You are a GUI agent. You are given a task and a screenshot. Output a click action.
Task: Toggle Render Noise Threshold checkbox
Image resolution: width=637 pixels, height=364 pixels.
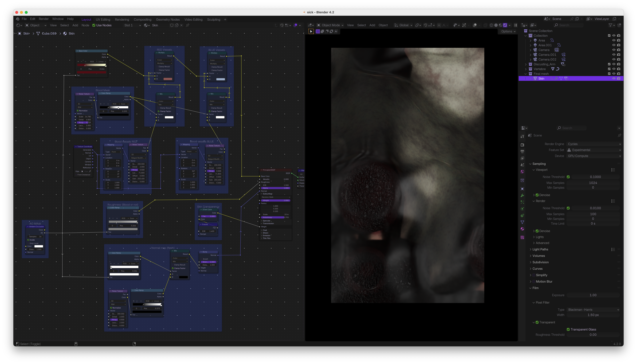pyautogui.click(x=568, y=208)
